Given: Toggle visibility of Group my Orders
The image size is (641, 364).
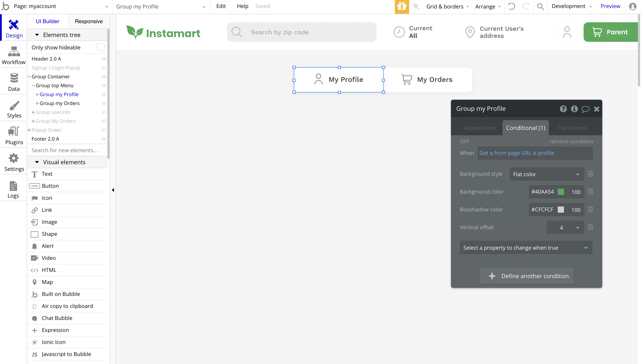Looking at the screenshot, I should click(104, 103).
